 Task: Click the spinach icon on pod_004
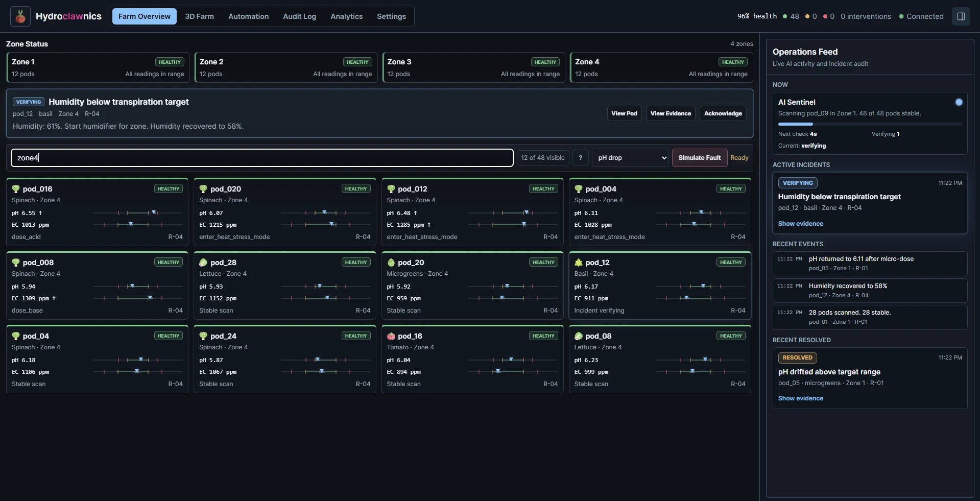click(579, 189)
